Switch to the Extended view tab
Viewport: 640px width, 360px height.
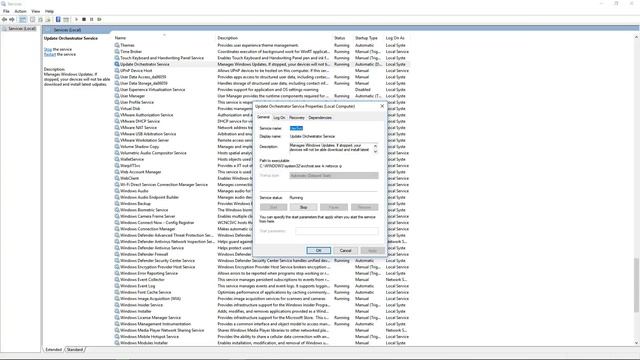[x=53, y=350]
